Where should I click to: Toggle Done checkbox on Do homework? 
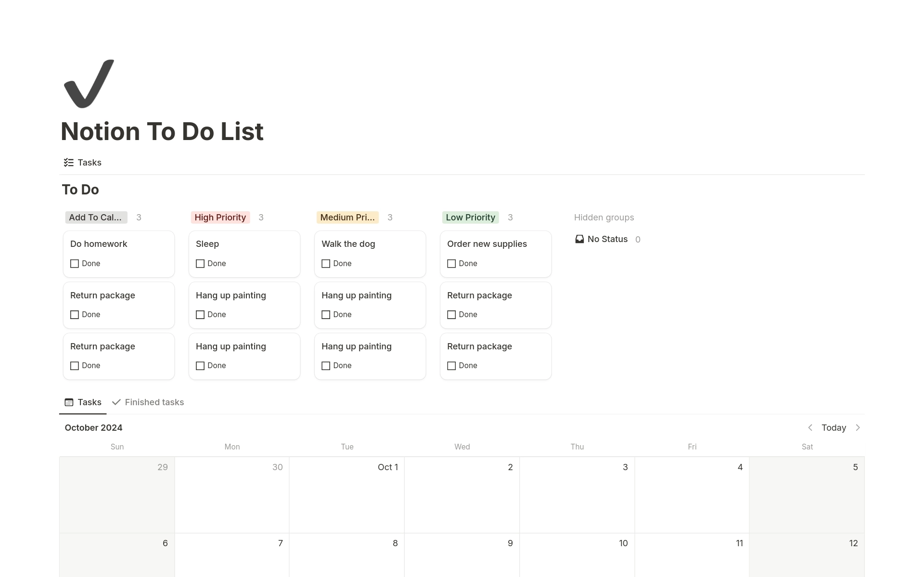[x=75, y=263]
